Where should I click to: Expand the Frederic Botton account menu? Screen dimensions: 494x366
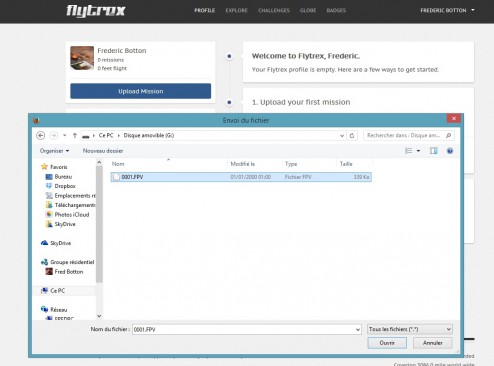(x=447, y=10)
